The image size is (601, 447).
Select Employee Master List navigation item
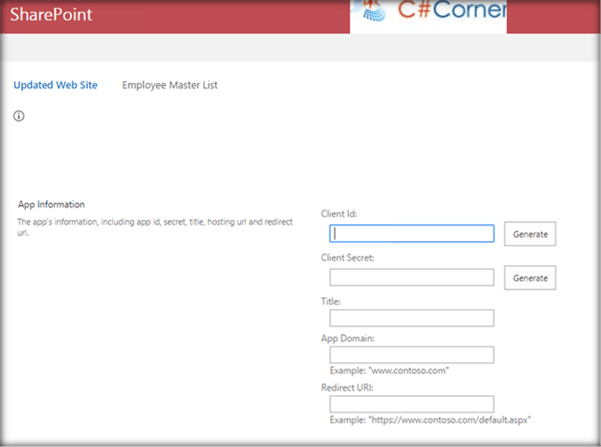point(170,85)
